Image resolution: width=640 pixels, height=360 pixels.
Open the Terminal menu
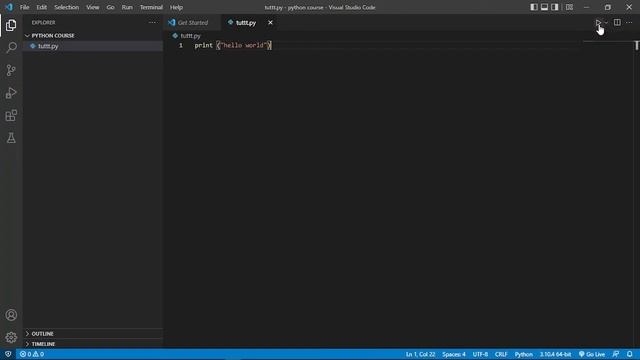(x=151, y=7)
